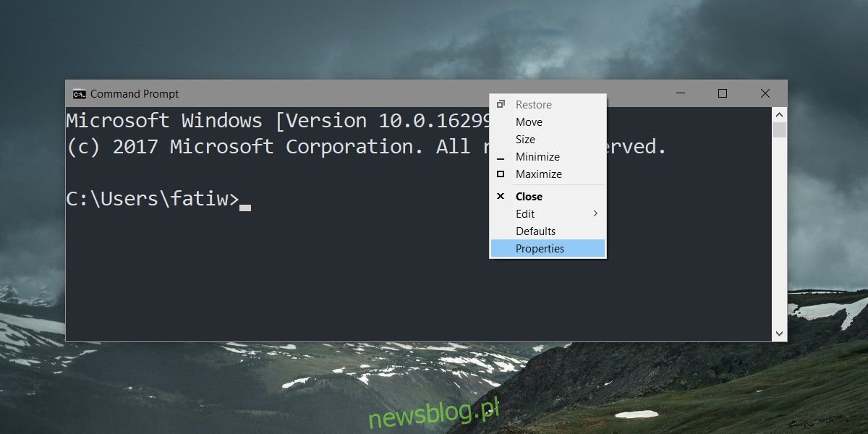Click the X icon next to Close
The height and width of the screenshot is (434, 868).
(500, 196)
